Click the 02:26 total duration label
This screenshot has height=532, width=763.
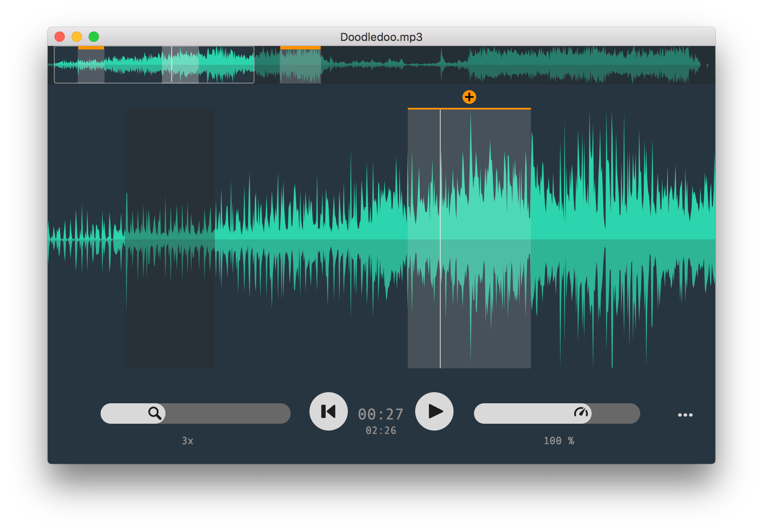click(x=381, y=431)
